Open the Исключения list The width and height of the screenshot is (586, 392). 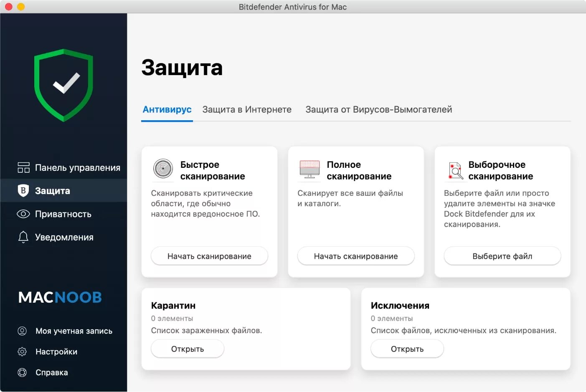407,349
